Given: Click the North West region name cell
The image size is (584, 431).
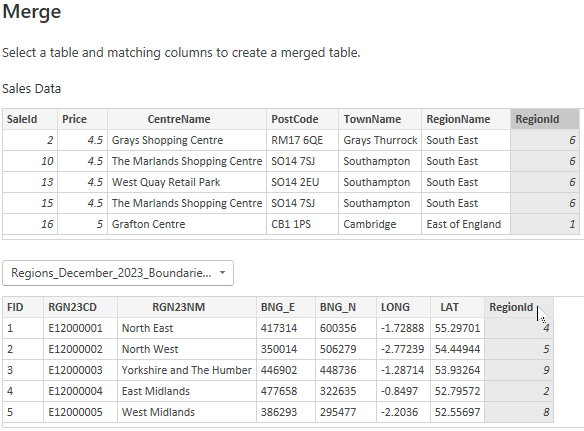Looking at the screenshot, I should click(x=187, y=349).
